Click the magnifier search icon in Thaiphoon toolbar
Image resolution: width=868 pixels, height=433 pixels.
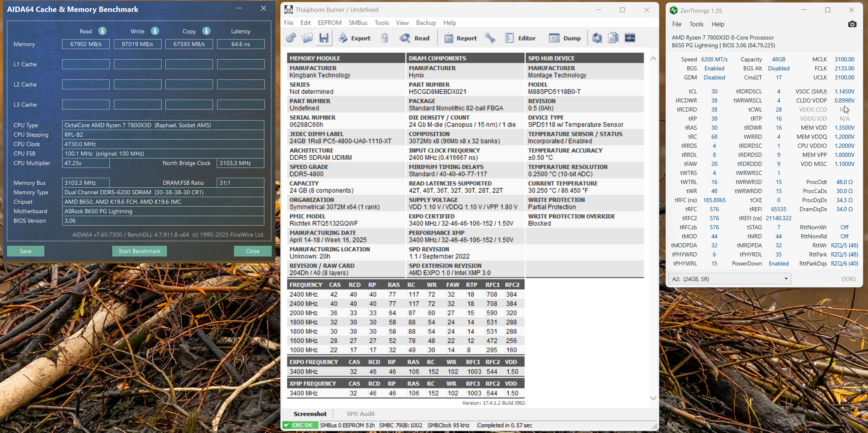(597, 38)
